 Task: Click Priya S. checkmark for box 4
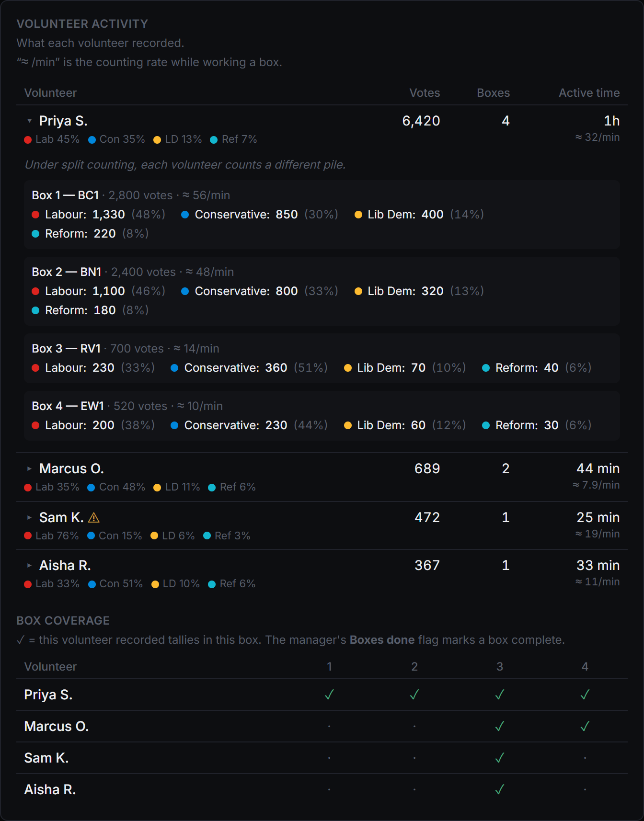[x=585, y=695]
